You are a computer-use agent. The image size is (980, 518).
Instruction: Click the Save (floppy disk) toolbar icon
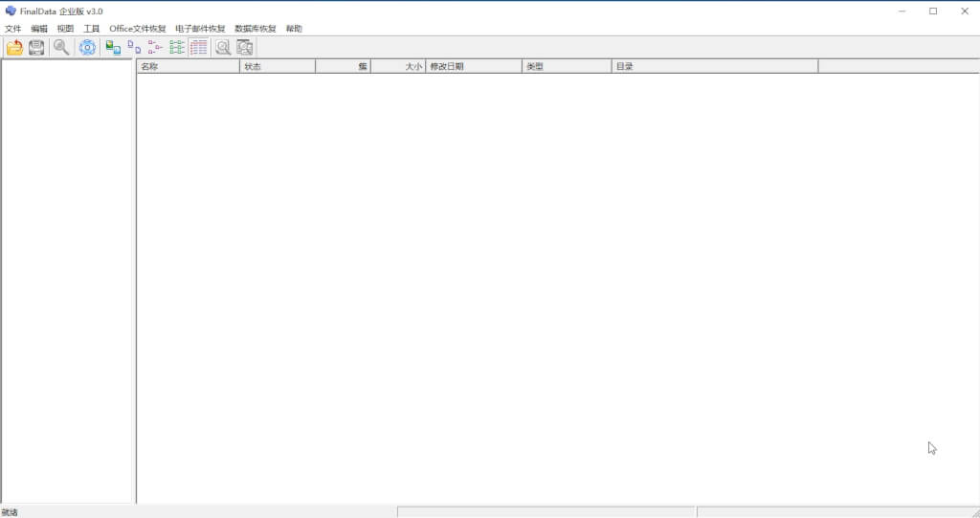[36, 48]
